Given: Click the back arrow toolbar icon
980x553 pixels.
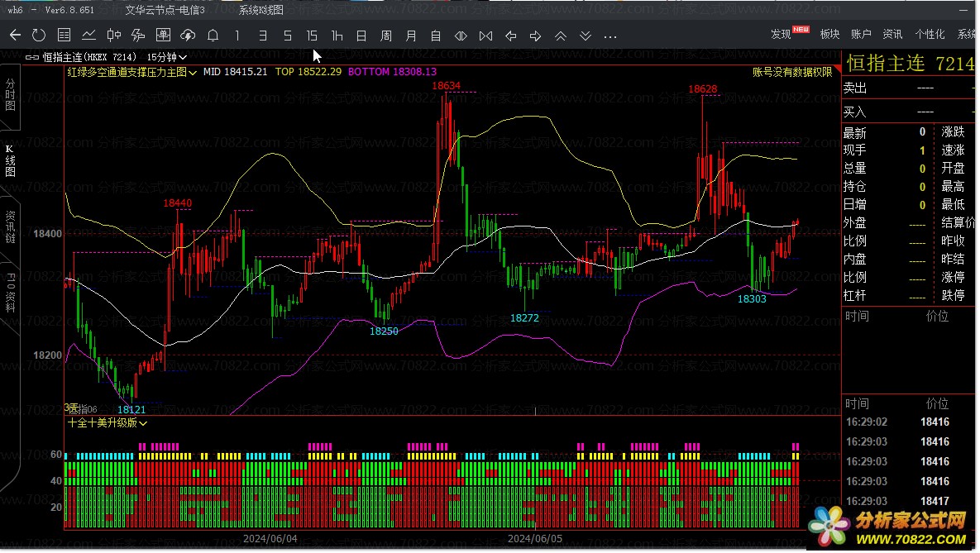Looking at the screenshot, I should 15,36.
